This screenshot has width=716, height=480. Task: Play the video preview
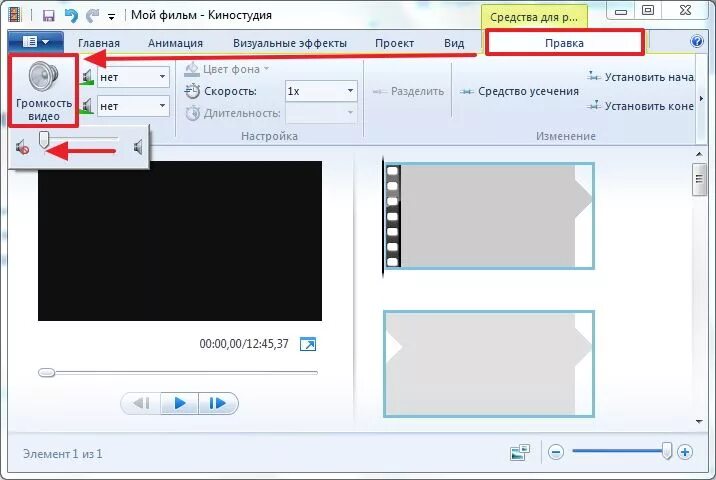[179, 403]
